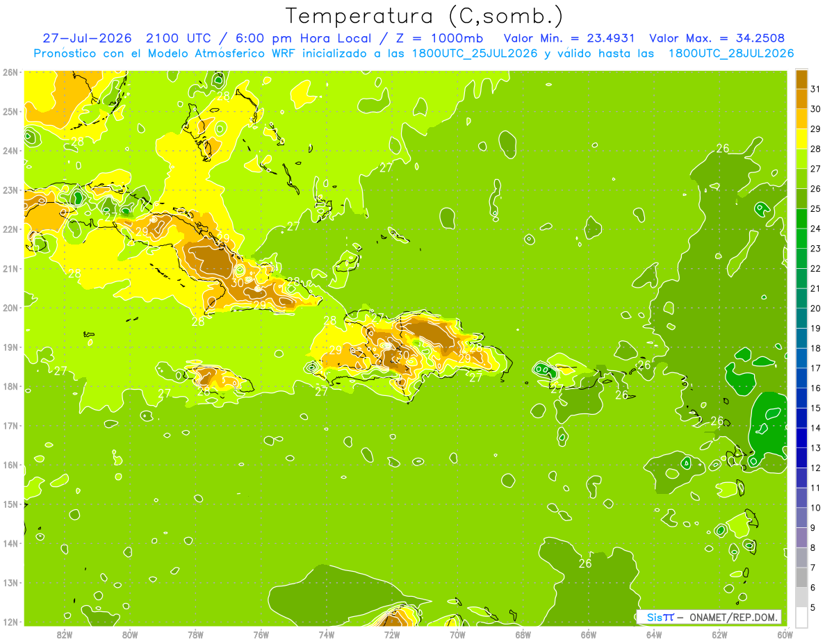The width and height of the screenshot is (834, 644).
Task: Click the date 27-Jul-2026
Action: (88, 38)
